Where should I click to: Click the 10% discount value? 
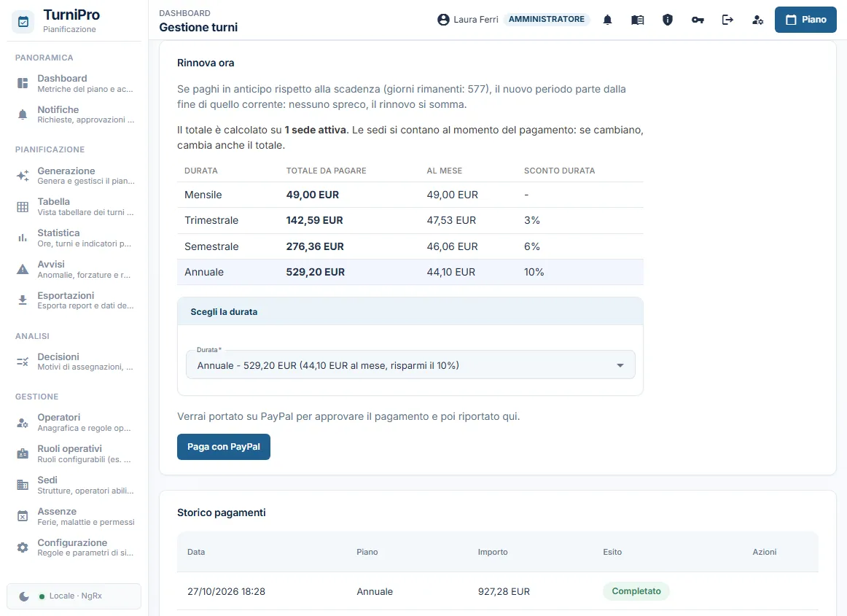click(x=534, y=273)
